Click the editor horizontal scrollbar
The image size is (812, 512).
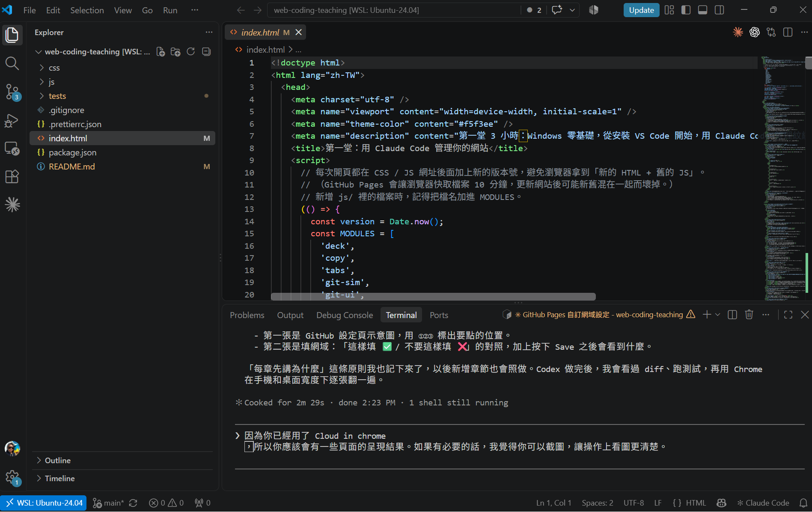433,297
